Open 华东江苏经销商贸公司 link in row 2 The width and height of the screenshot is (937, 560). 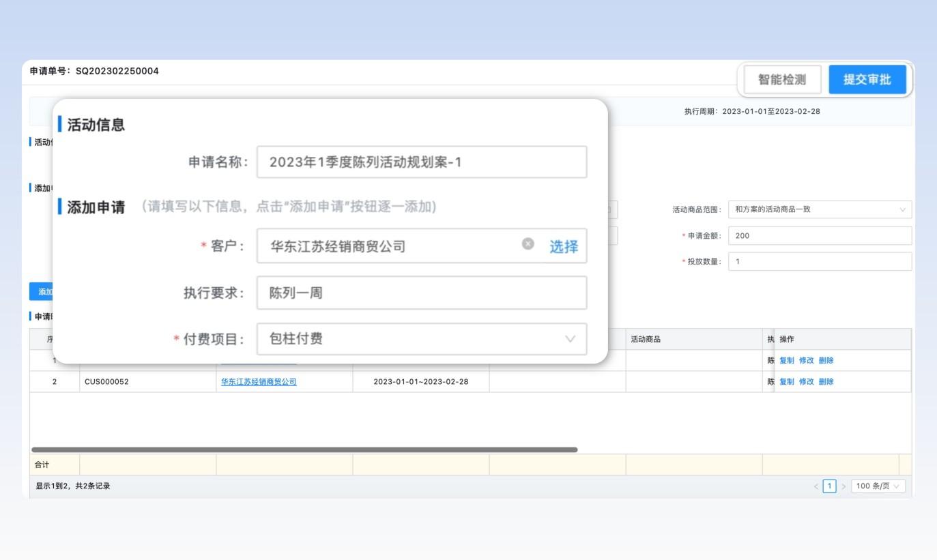(x=259, y=381)
